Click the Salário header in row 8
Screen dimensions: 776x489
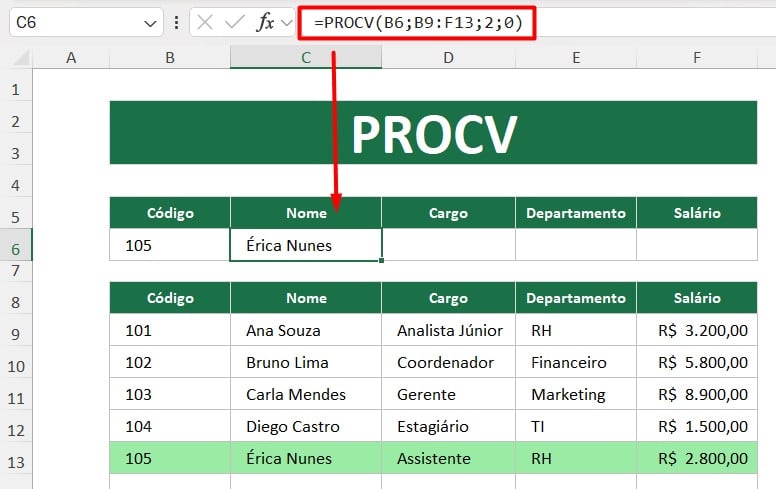pos(697,298)
